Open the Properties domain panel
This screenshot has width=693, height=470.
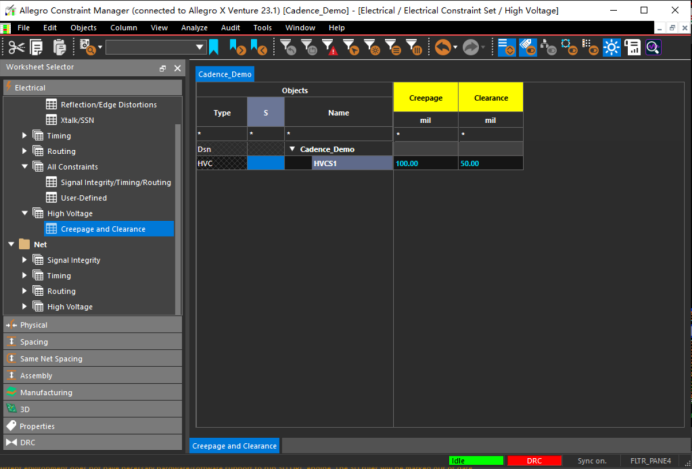point(93,426)
